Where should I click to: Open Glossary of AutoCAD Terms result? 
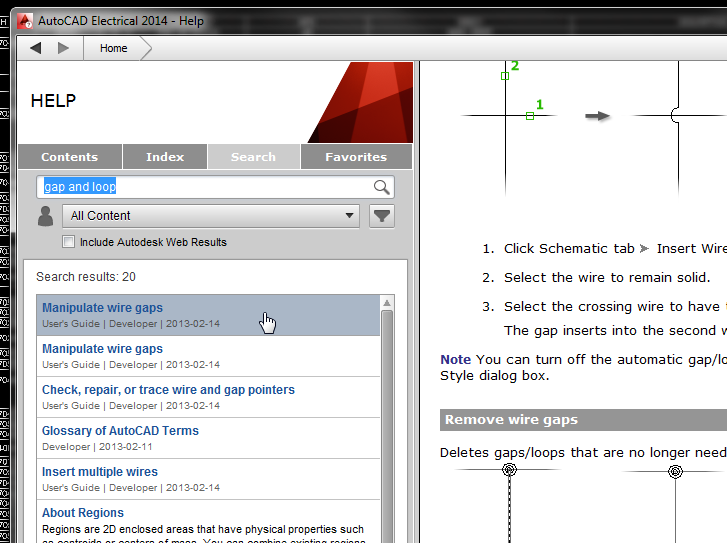[x=208, y=438]
